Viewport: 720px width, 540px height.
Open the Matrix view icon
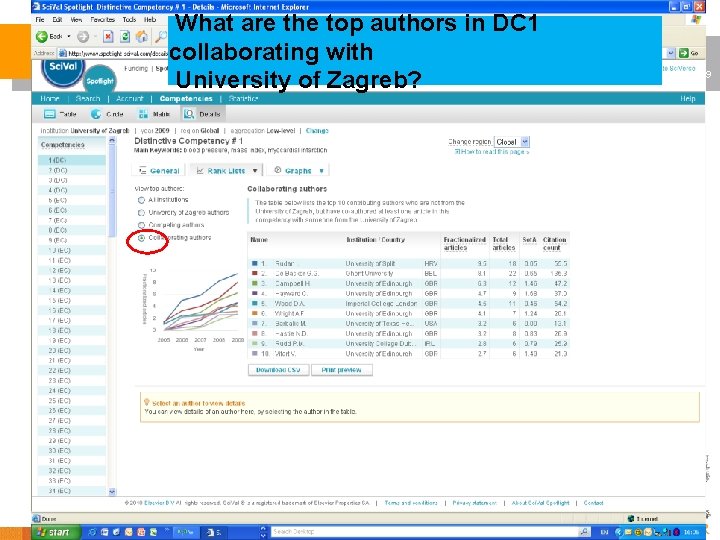[143, 114]
